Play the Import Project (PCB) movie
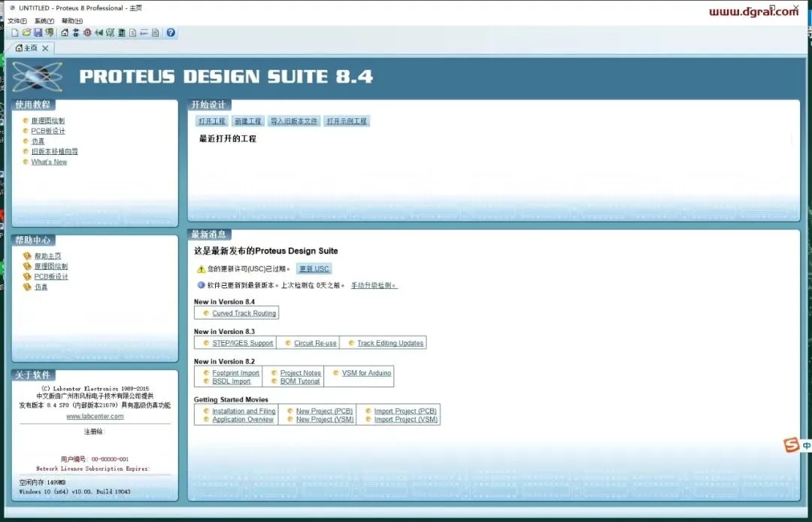The height and width of the screenshot is (522, 812). pos(405,411)
